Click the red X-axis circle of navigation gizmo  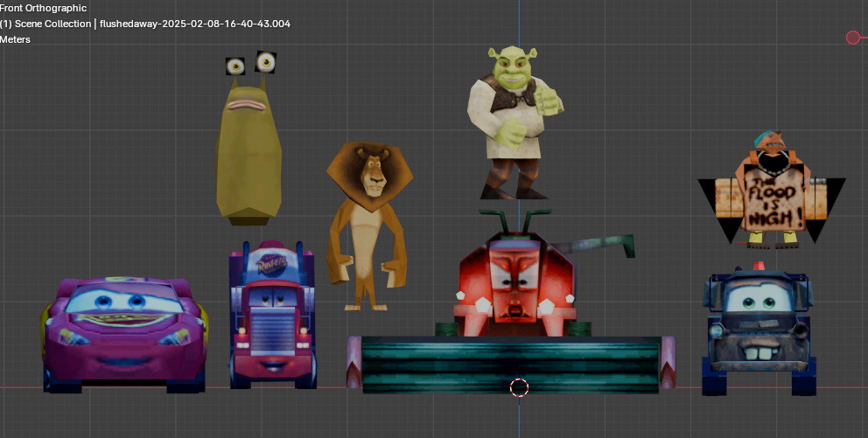click(x=853, y=38)
